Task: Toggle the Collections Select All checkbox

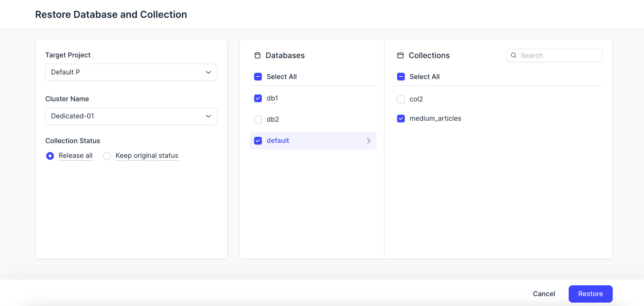Action: point(401,77)
